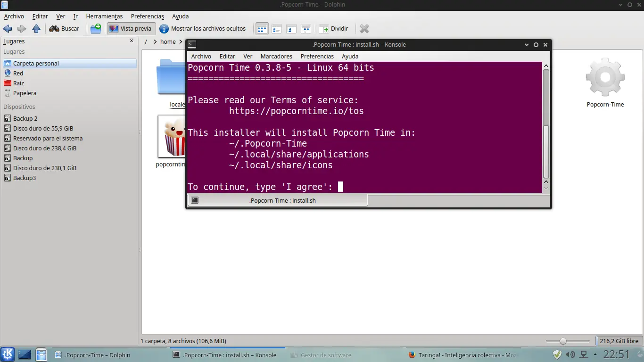Select Raíz in the Lugares panel
644x362 pixels.
click(69, 83)
